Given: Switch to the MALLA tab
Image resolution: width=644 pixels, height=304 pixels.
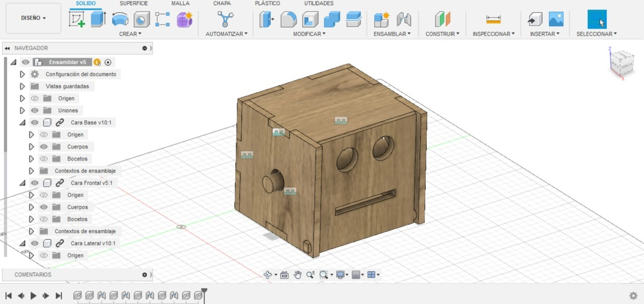Looking at the screenshot, I should click(181, 4).
